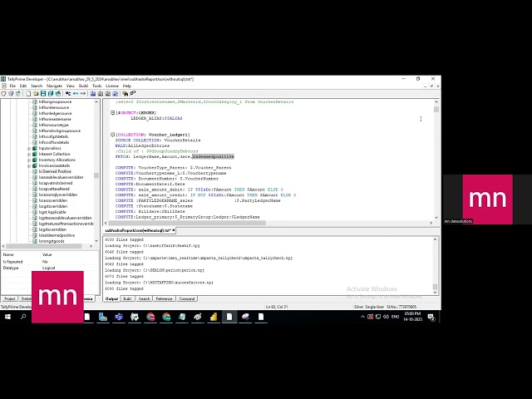Click the first Chrome icon in taskbar
532x399 pixels.
coord(150,317)
